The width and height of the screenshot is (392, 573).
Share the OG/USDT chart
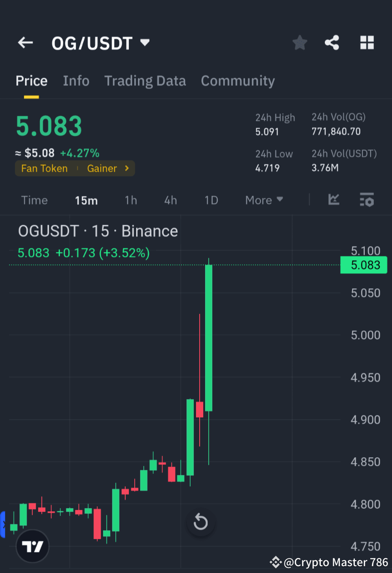[x=333, y=42]
